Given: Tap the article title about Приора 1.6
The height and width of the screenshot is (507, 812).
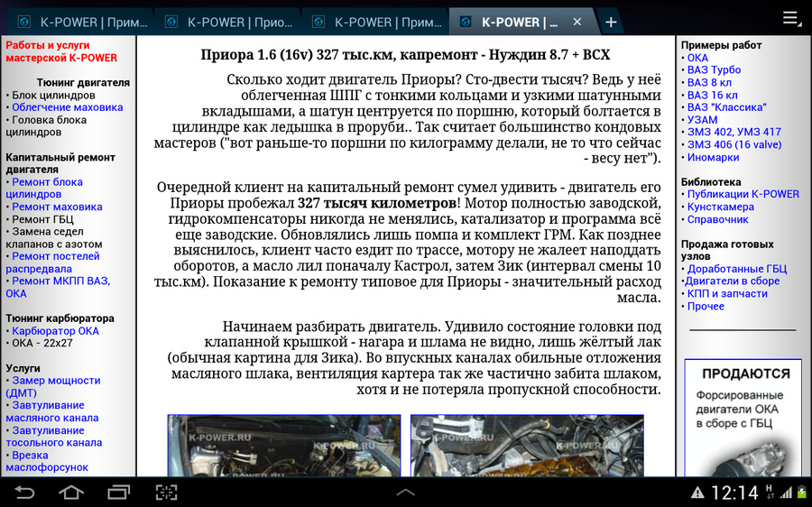Looking at the screenshot, I should point(405,54).
